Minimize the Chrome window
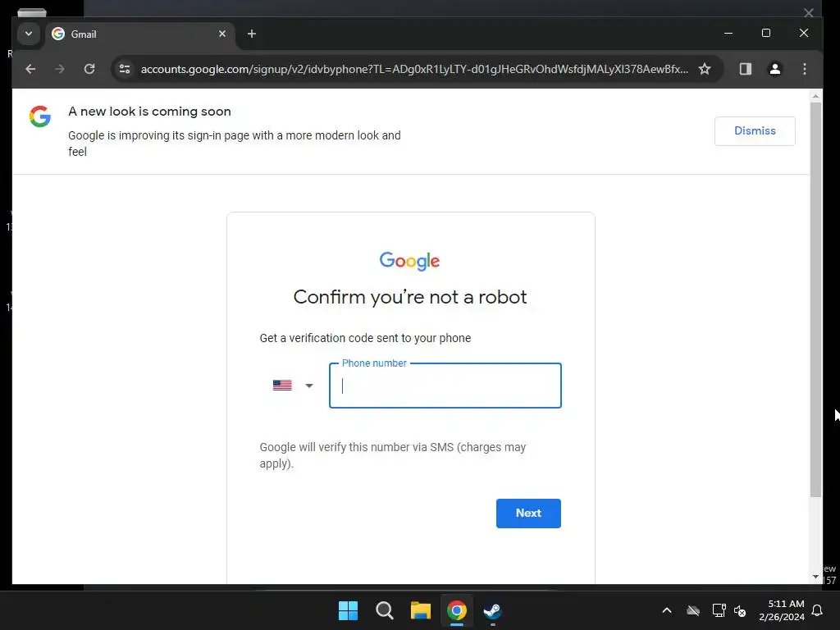 pos(728,33)
